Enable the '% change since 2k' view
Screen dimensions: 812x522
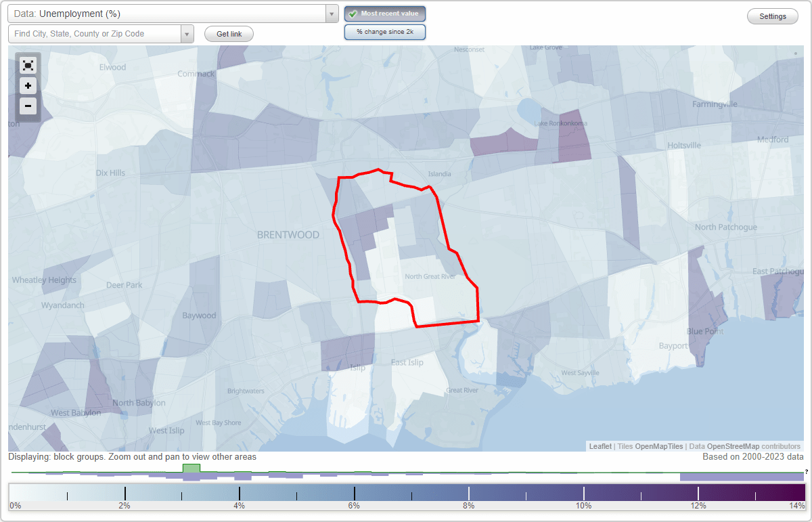click(384, 31)
